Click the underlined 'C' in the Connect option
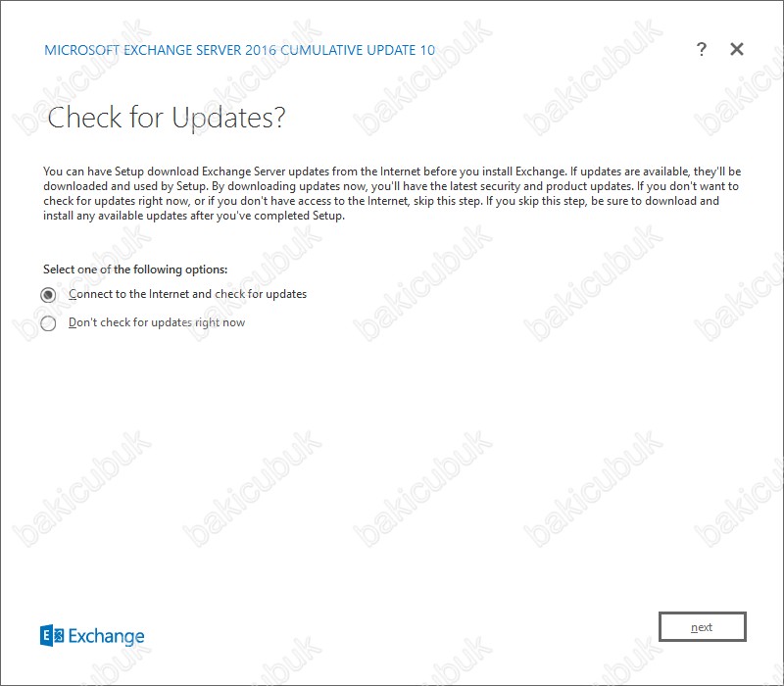 tap(73, 294)
